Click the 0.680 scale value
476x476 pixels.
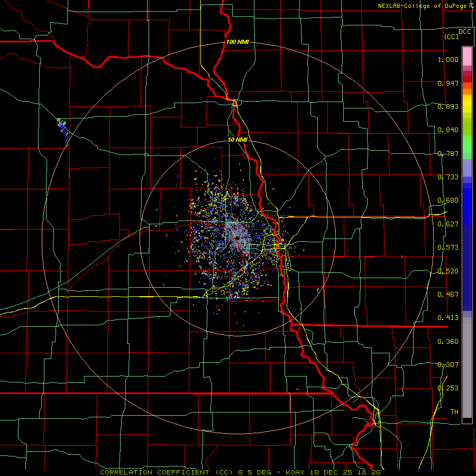point(448,200)
